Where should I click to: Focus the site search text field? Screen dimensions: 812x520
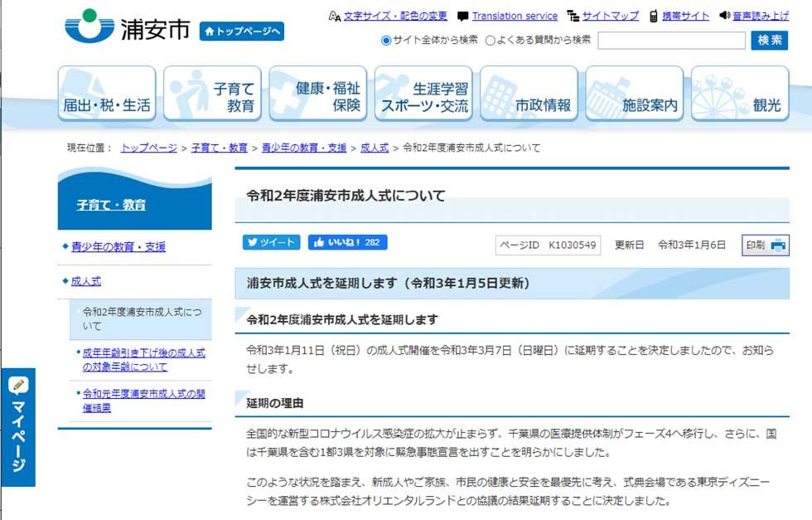(x=671, y=41)
